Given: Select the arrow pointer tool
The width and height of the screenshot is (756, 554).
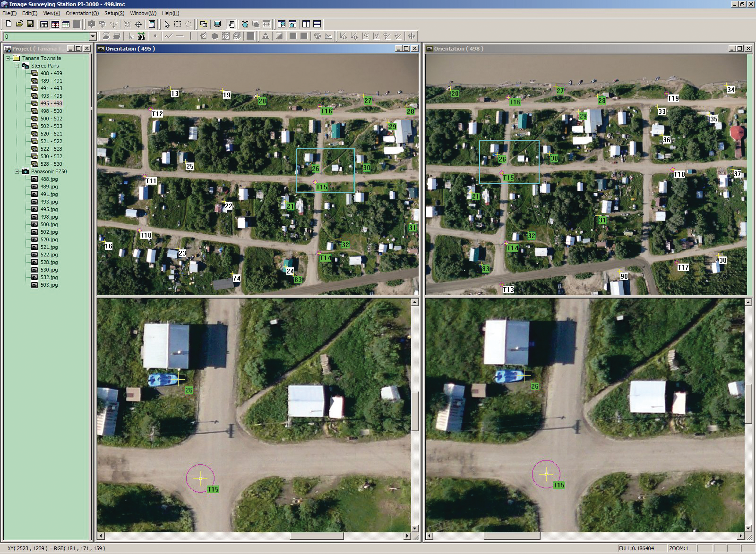Looking at the screenshot, I should point(167,24).
